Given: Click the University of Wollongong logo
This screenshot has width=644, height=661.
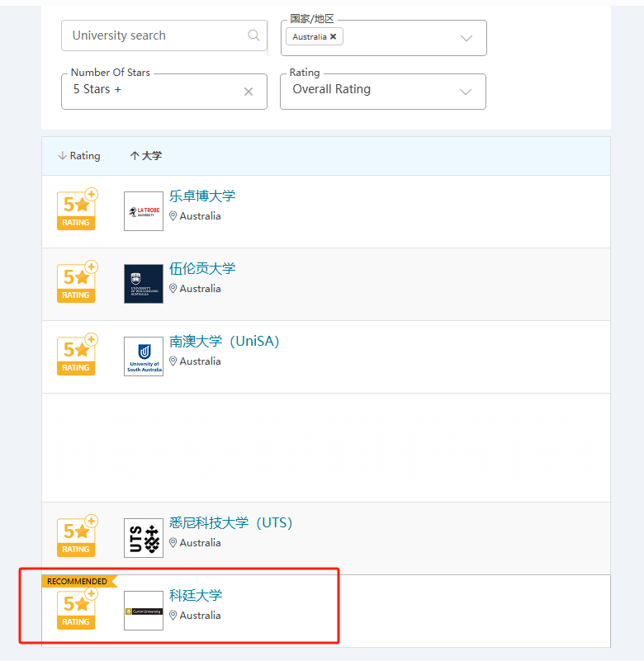Looking at the screenshot, I should [x=144, y=284].
